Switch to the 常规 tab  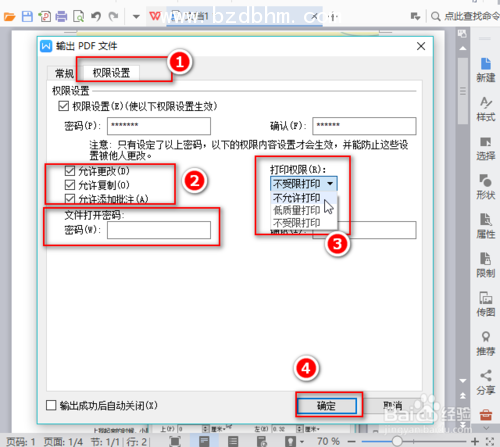[64, 73]
